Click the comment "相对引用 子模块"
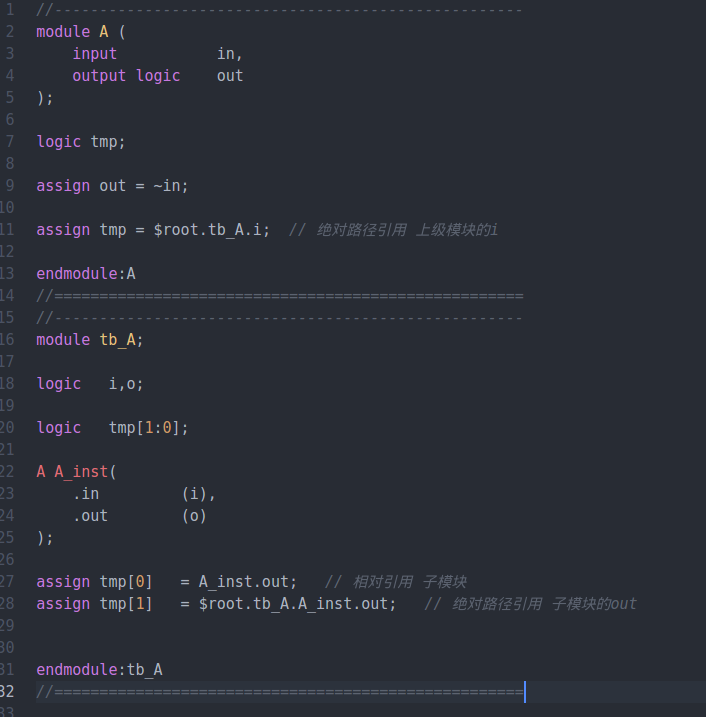The height and width of the screenshot is (717, 706). coord(396,581)
